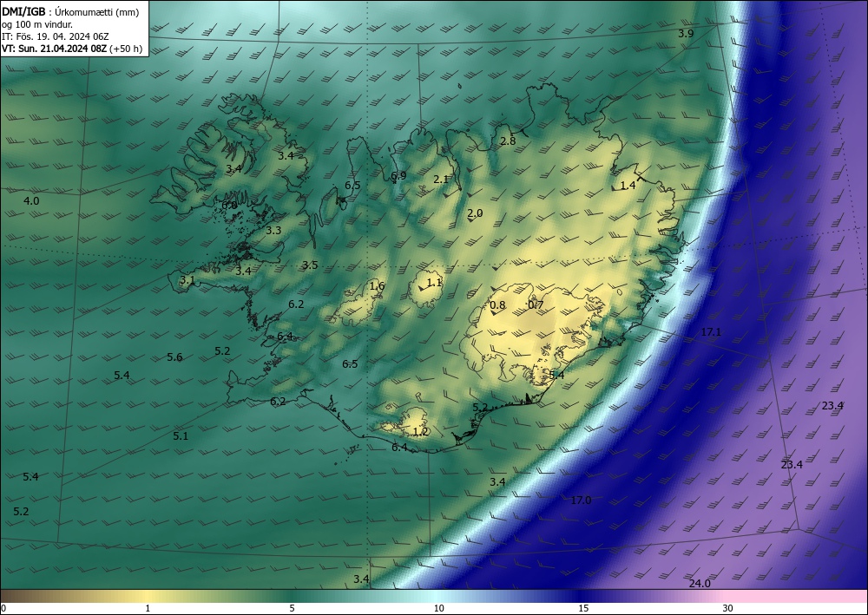Click the map value 1.4

tap(628, 186)
